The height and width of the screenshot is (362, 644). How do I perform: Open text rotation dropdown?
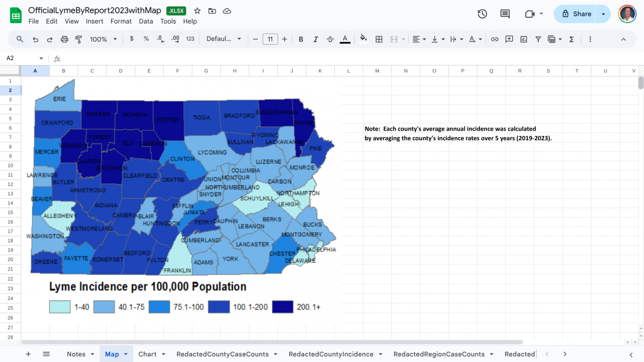pyautogui.click(x=475, y=39)
